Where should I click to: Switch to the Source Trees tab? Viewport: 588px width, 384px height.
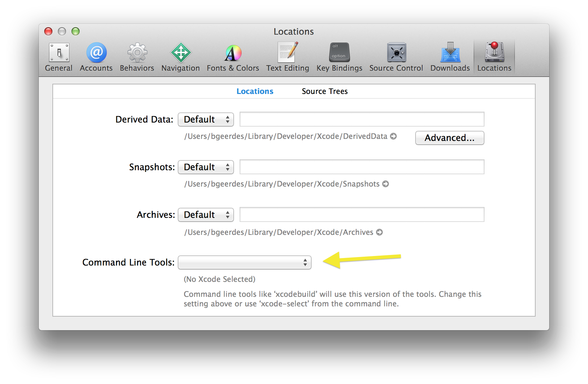tap(325, 91)
